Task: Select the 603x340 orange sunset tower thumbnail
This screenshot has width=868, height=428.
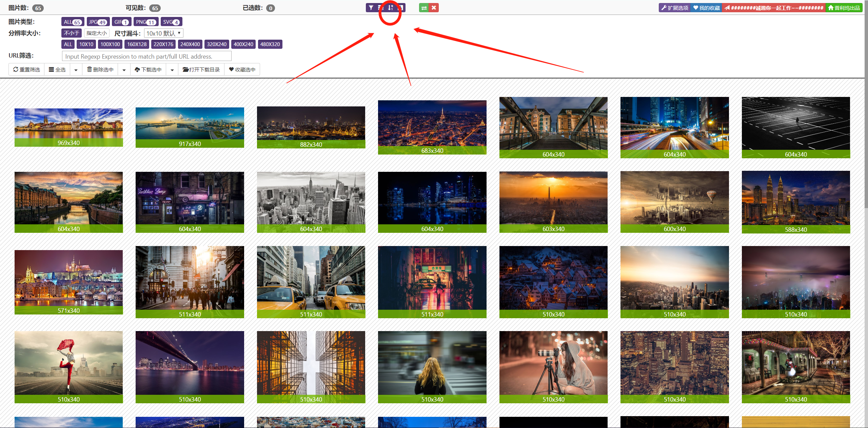Action: point(553,202)
